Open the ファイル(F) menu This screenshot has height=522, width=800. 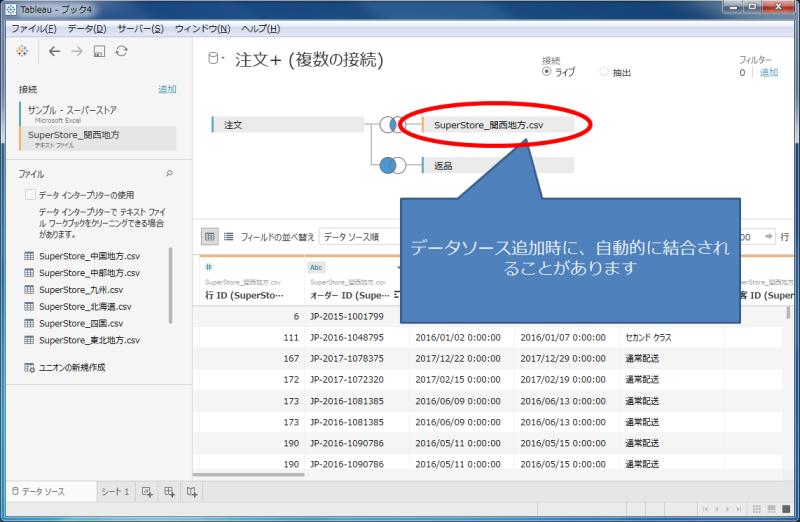(x=34, y=29)
